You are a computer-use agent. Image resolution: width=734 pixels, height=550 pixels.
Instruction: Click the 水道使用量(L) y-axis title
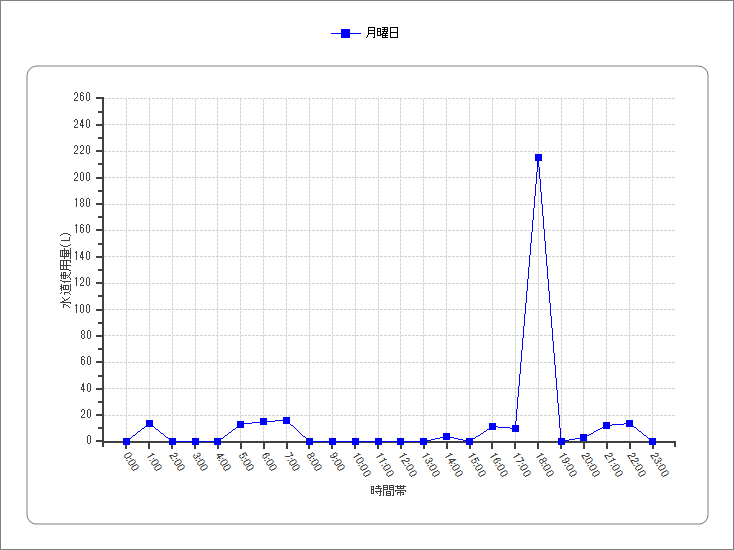pos(66,270)
